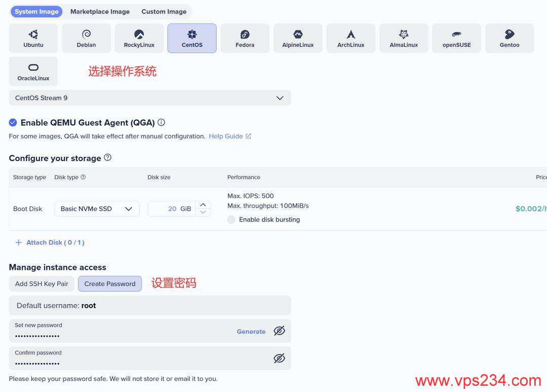
Task: Select the OracleLinux image icon
Action: pos(33,71)
